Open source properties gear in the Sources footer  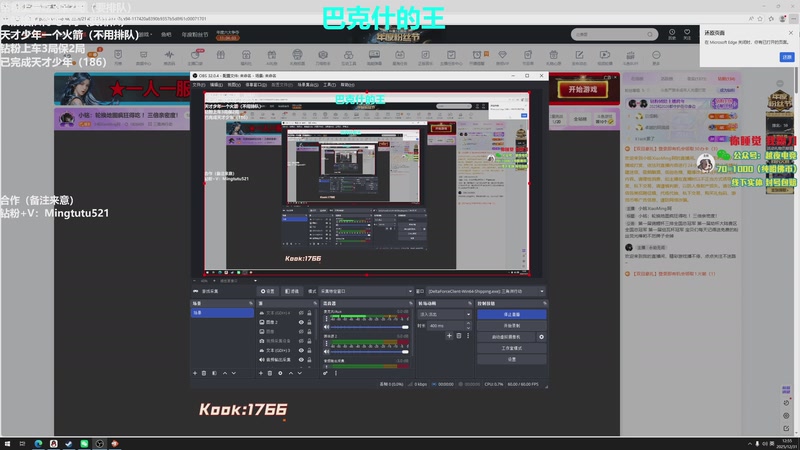(x=280, y=373)
